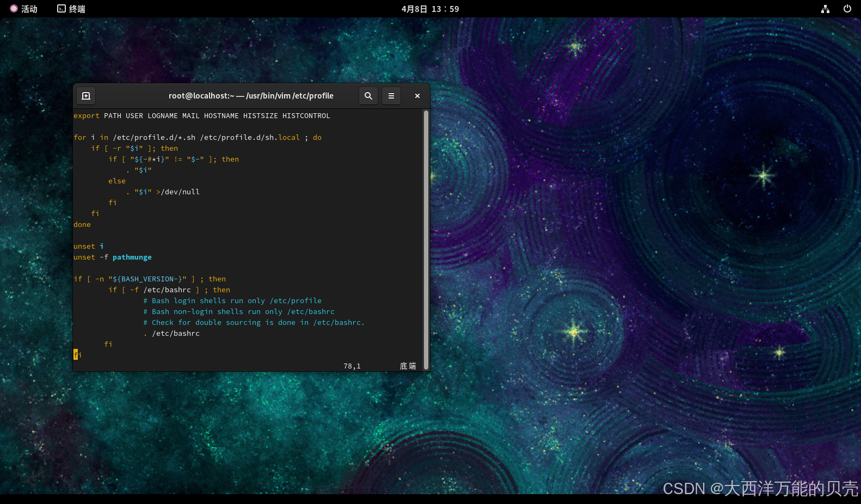Click the 'unset i' line
The image size is (861, 504).
pyautogui.click(x=89, y=247)
